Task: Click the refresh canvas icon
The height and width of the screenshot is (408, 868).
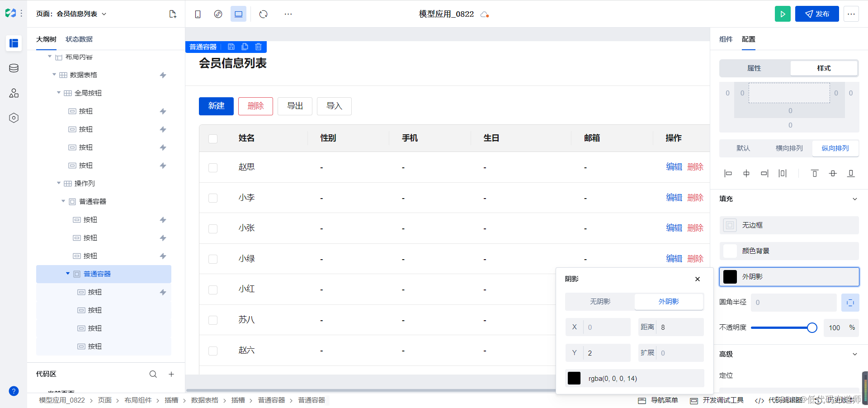Action: [264, 14]
